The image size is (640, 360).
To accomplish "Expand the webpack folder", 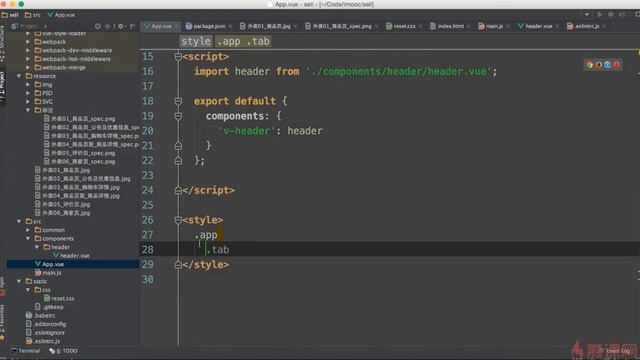I will click(28, 42).
